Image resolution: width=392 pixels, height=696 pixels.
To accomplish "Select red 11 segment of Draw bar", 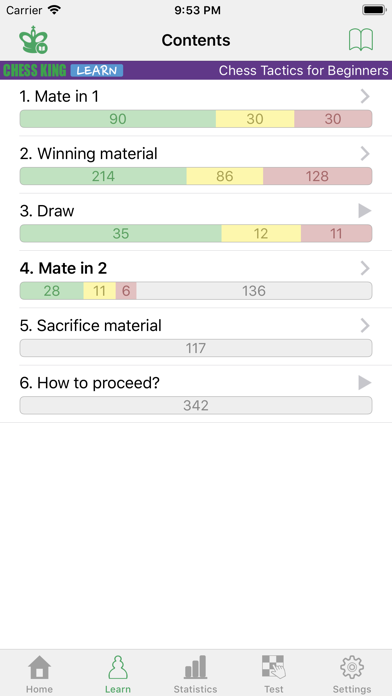I will (337, 233).
